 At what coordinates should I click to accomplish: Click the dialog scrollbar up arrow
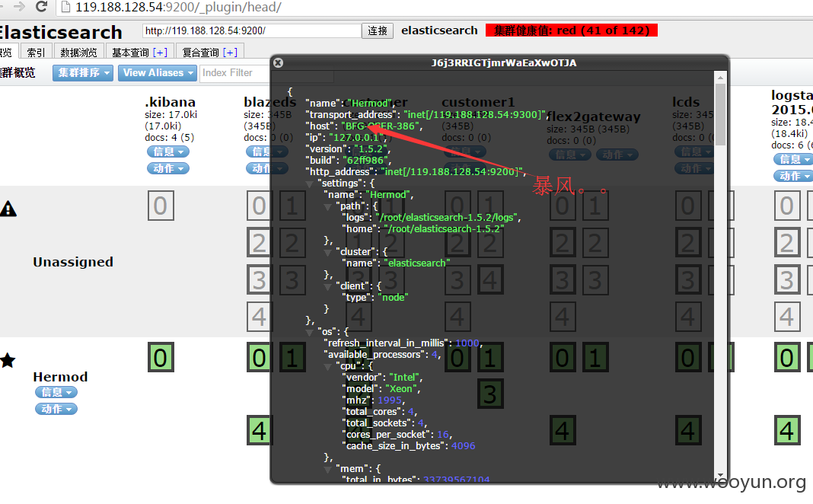click(x=720, y=77)
